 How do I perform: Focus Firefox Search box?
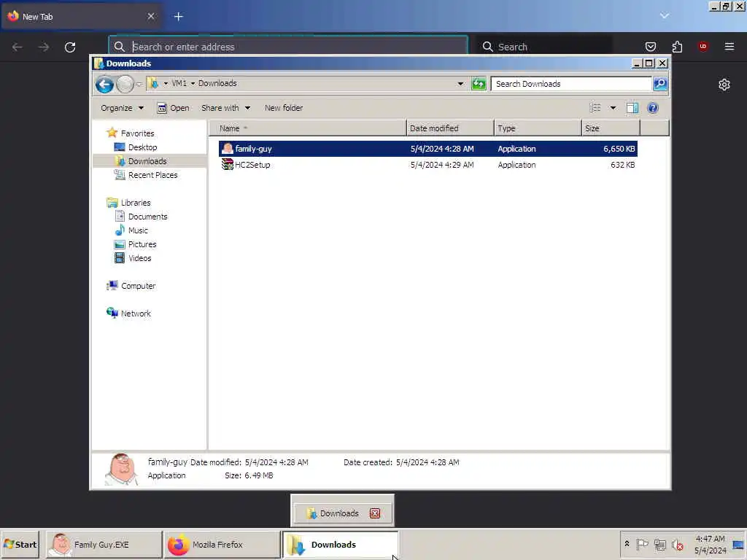point(544,47)
